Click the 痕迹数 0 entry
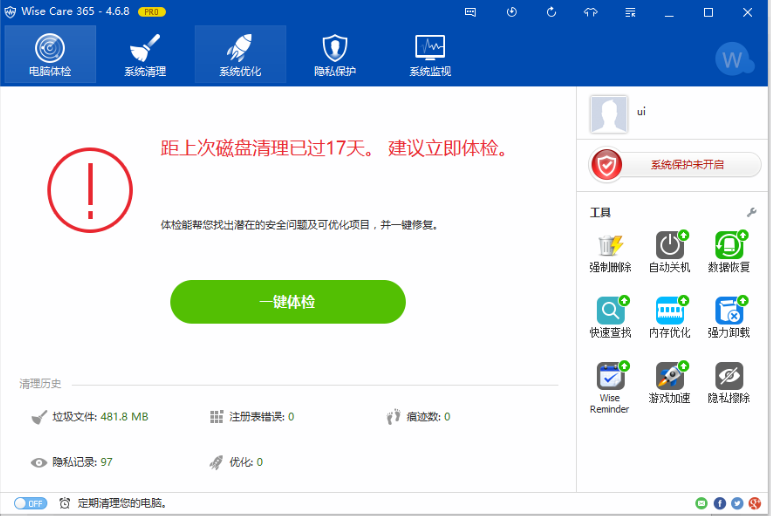Screen dimensions: 771x516 (418, 417)
